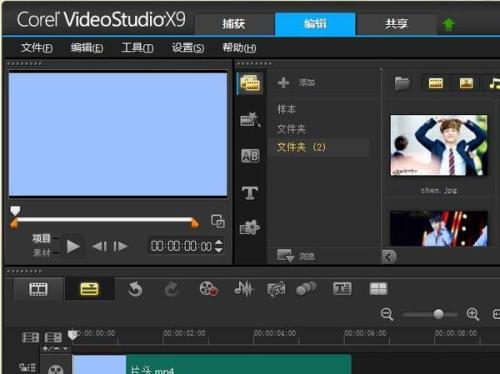Open the 编辑(E) menu
The image size is (500, 374).
point(87,48)
